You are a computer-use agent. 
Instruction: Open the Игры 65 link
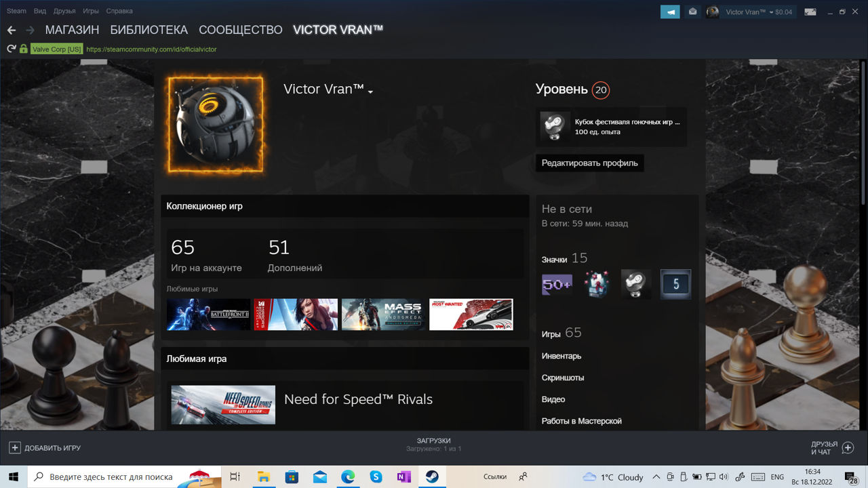point(561,333)
